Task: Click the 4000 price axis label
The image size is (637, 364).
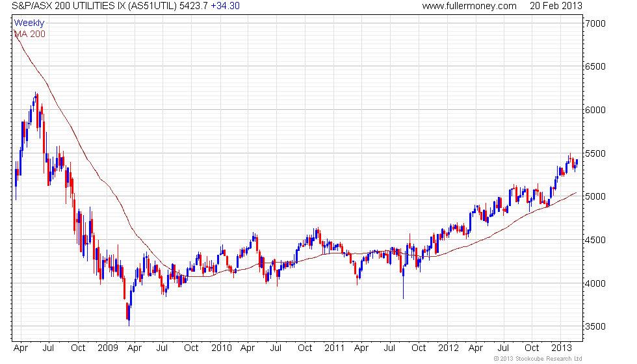Action: click(595, 283)
